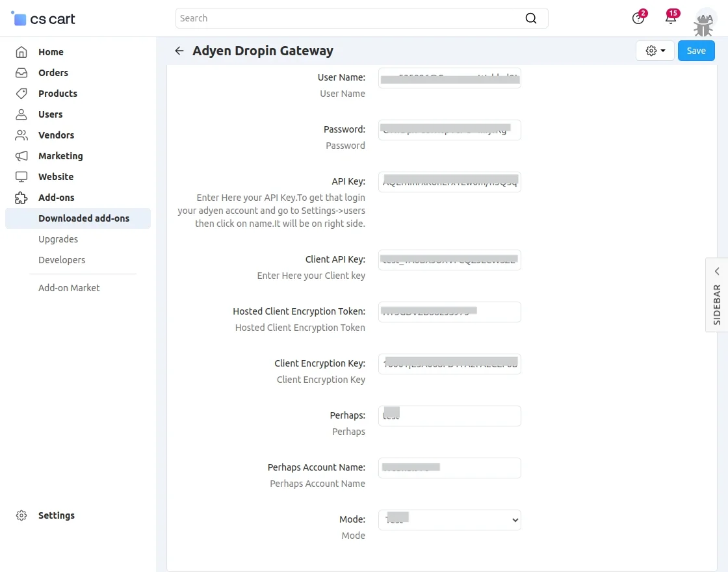Click the search magnifier icon

pos(531,18)
